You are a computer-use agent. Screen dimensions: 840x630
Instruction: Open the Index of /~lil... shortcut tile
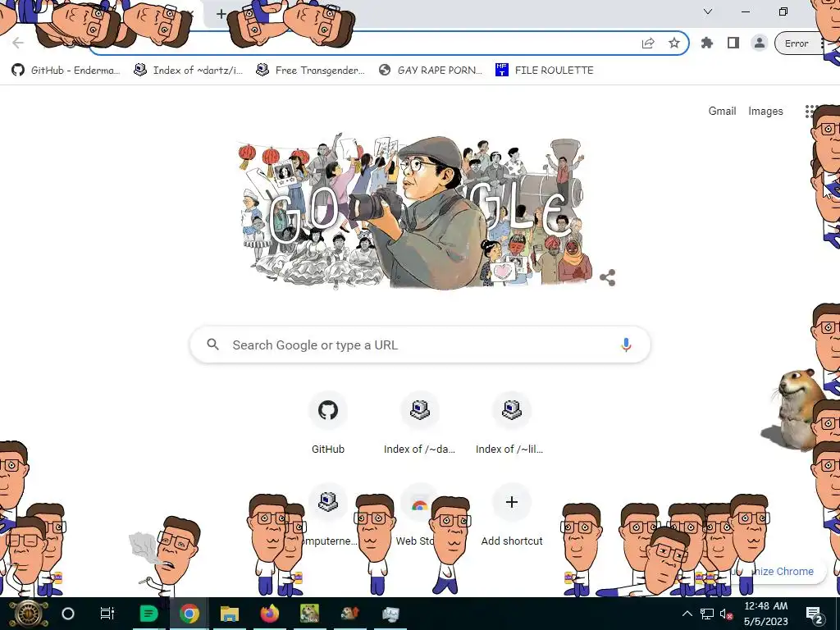coord(511,424)
